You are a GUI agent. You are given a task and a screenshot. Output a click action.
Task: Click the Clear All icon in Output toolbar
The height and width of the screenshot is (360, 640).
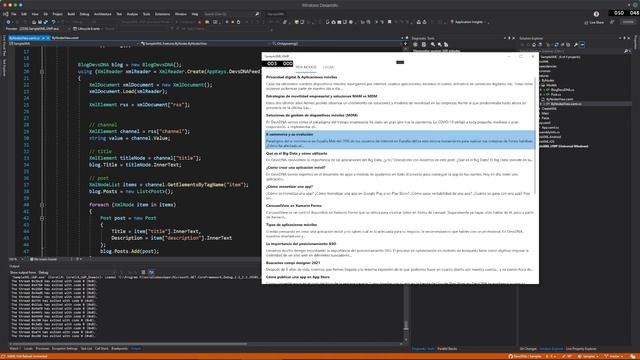click(x=143, y=272)
